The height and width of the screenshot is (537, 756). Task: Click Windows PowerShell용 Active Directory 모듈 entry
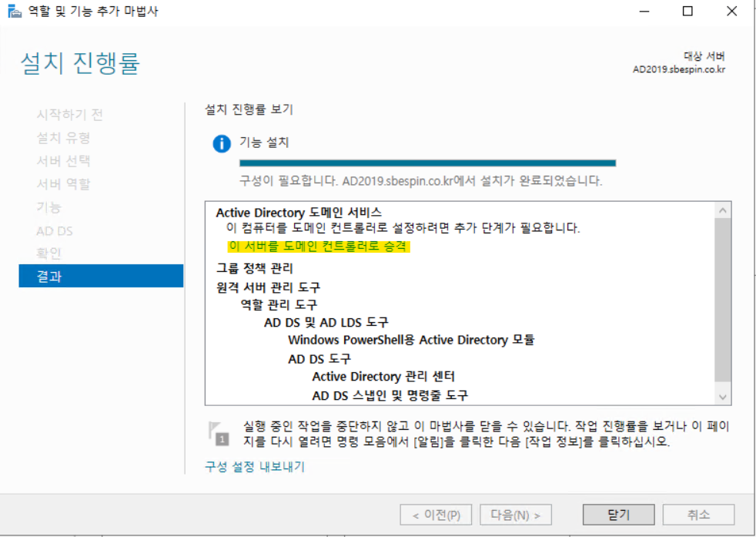pos(411,340)
